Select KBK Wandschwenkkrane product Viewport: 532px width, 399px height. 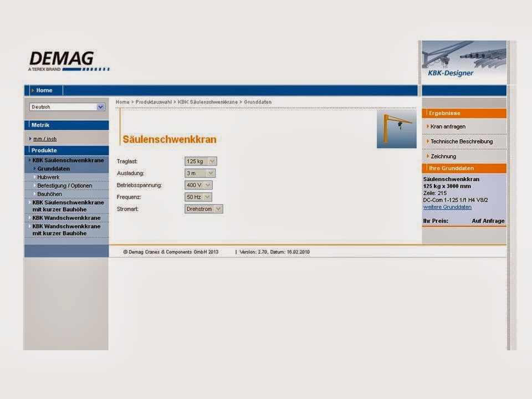tap(66, 218)
